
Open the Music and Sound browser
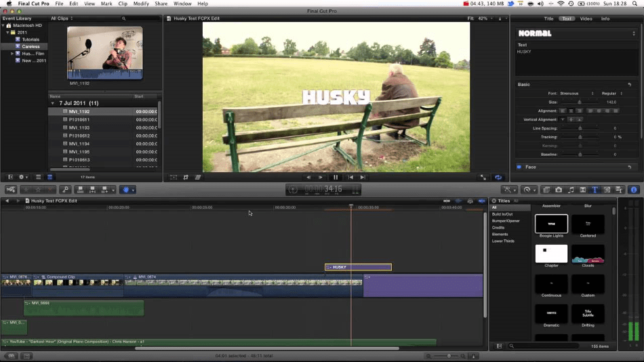point(571,189)
